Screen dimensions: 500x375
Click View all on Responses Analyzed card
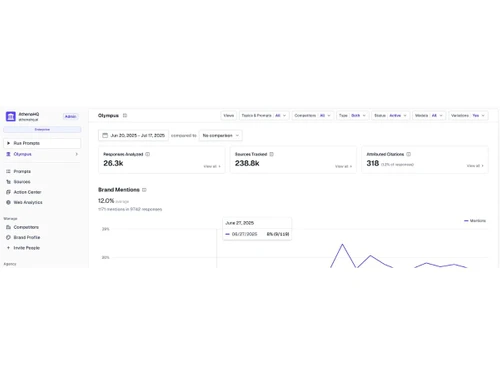click(x=212, y=166)
